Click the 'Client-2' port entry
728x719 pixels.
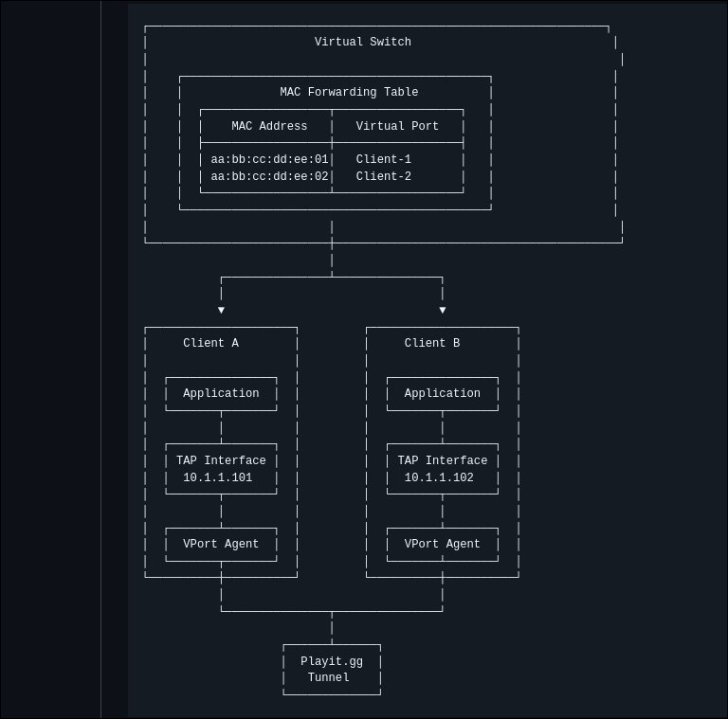coord(384,176)
